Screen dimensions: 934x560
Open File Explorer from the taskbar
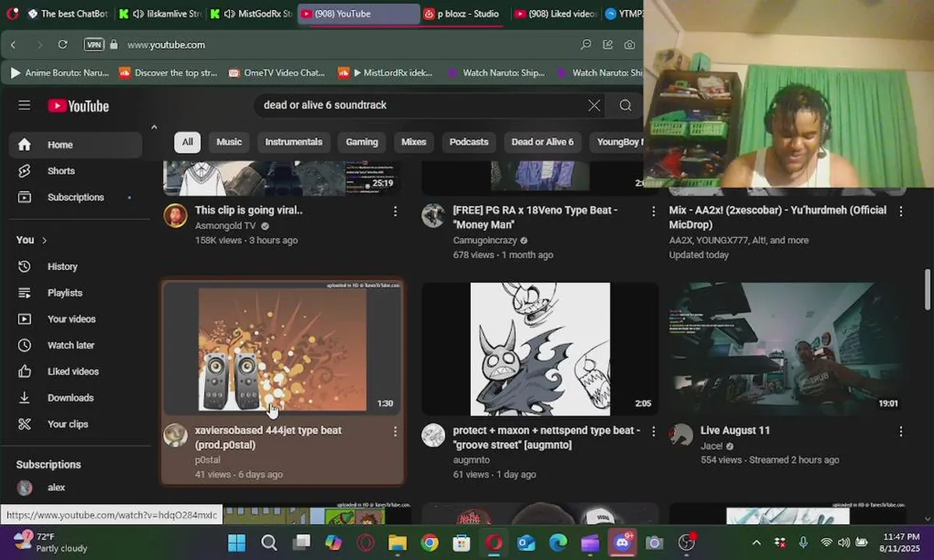[398, 542]
